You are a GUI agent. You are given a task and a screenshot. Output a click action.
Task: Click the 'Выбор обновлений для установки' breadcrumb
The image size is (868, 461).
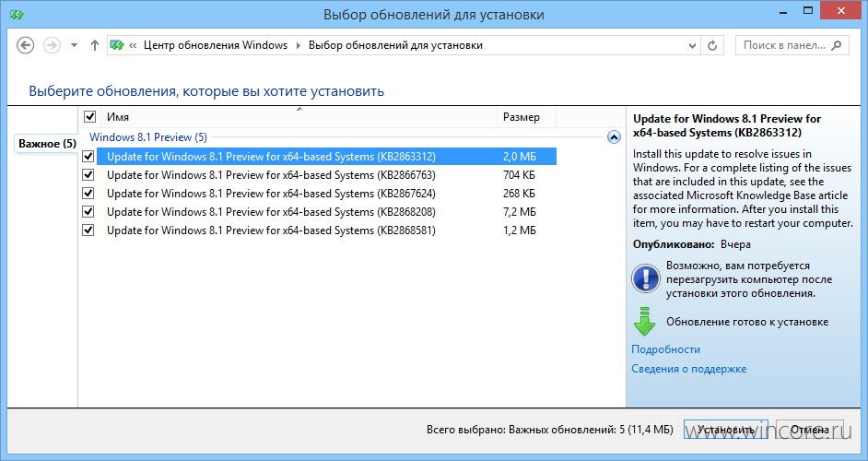[x=396, y=45]
